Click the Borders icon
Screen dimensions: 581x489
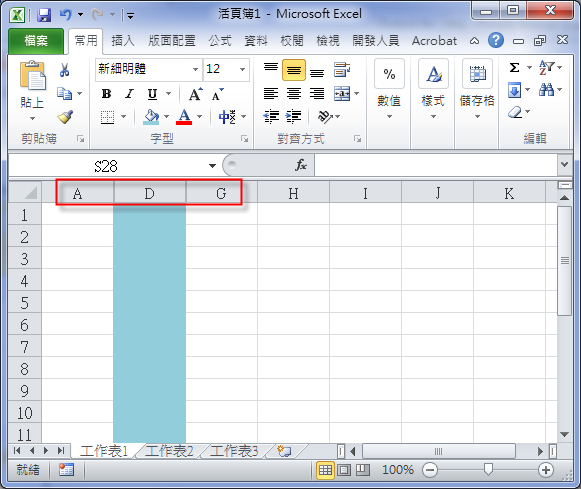click(x=107, y=117)
